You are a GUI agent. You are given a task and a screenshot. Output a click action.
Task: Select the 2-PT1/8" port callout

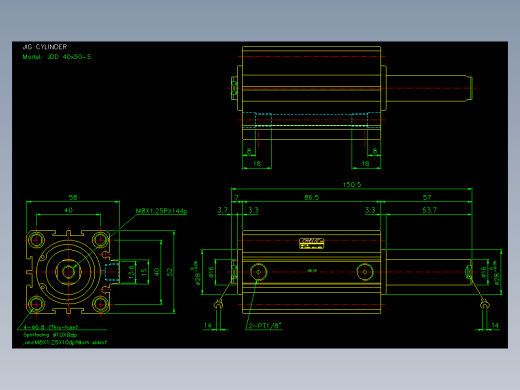tap(265, 326)
